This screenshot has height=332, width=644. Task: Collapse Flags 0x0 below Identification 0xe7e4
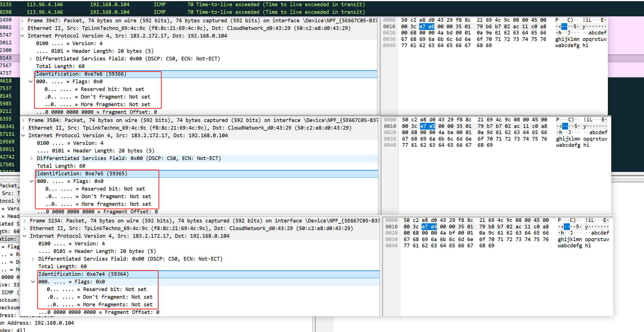33,282
